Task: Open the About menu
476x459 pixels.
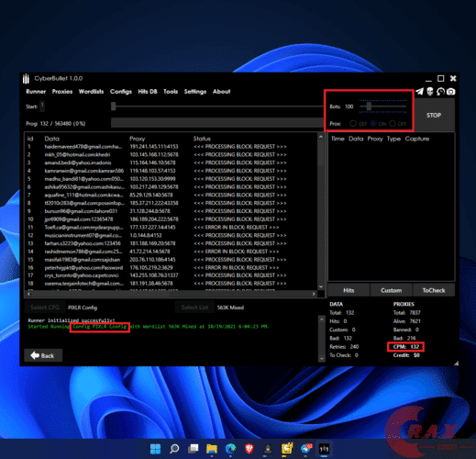Action: pos(222,92)
